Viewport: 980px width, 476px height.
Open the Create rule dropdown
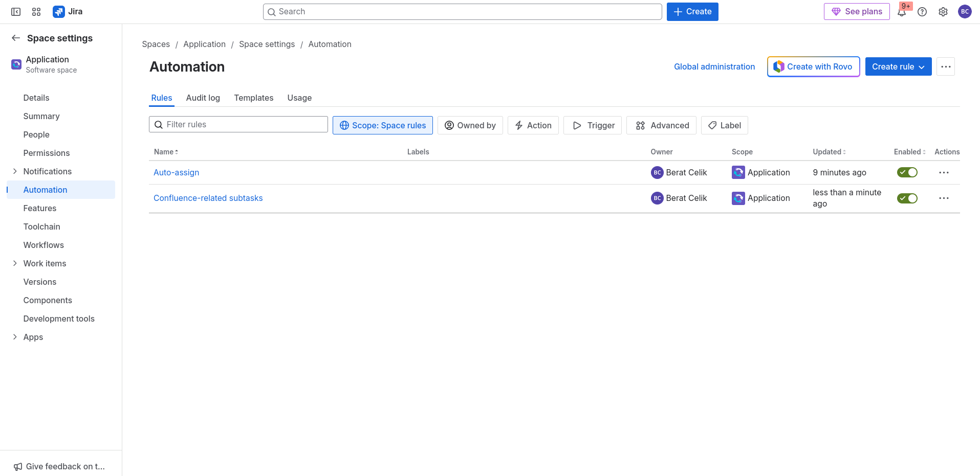(898, 67)
